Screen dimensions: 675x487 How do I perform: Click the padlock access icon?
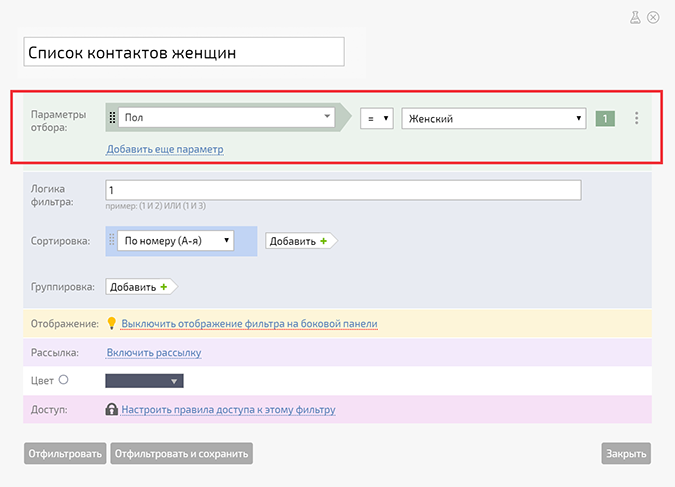113,409
